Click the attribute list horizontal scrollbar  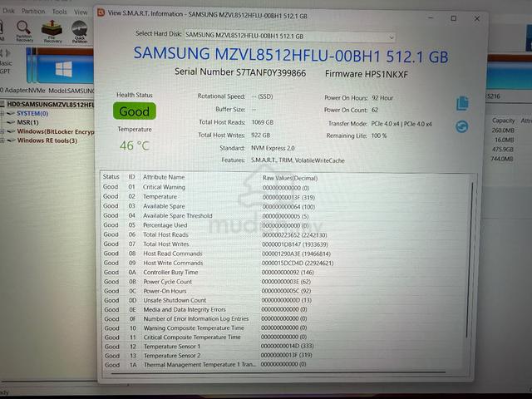pyautogui.click(x=278, y=373)
